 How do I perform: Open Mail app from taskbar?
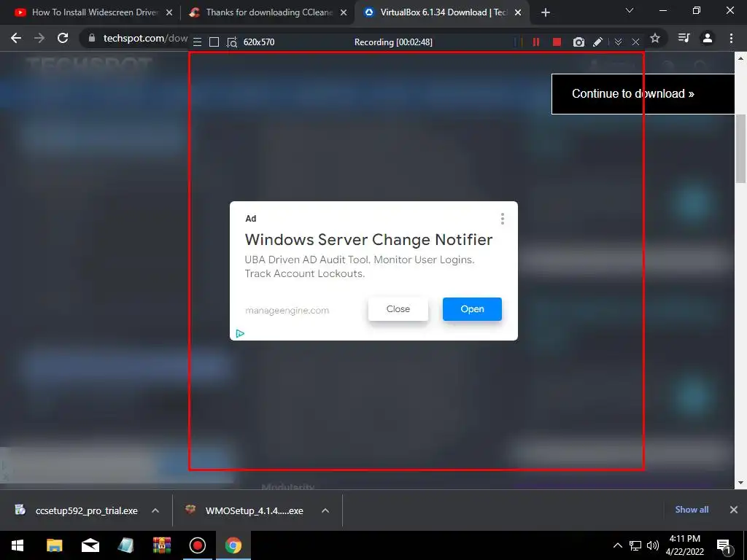coord(90,545)
